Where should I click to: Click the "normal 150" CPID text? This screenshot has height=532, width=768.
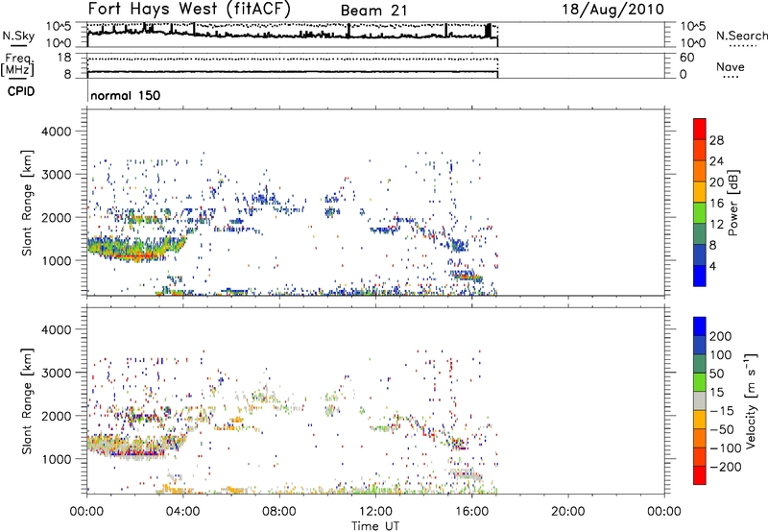tap(126, 95)
